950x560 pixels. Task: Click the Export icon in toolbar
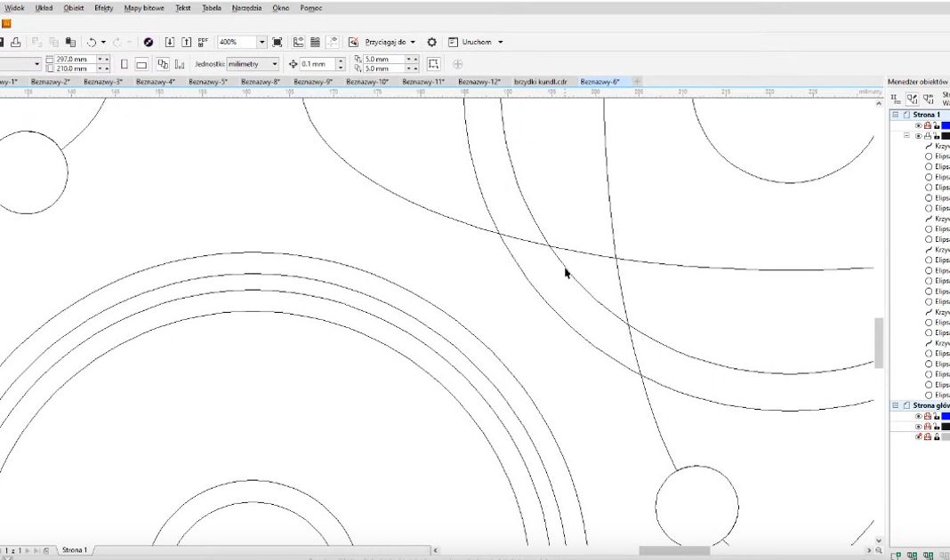tap(186, 42)
